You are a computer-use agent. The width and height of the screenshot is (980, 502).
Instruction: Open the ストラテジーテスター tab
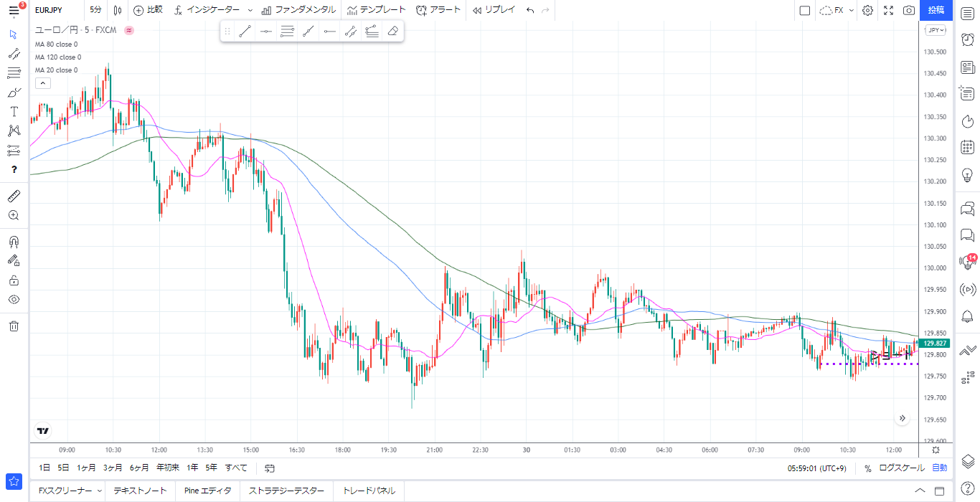[286, 491]
